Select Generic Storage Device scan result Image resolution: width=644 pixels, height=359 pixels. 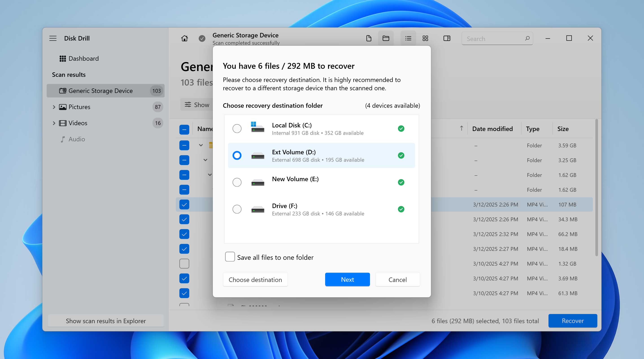click(105, 91)
